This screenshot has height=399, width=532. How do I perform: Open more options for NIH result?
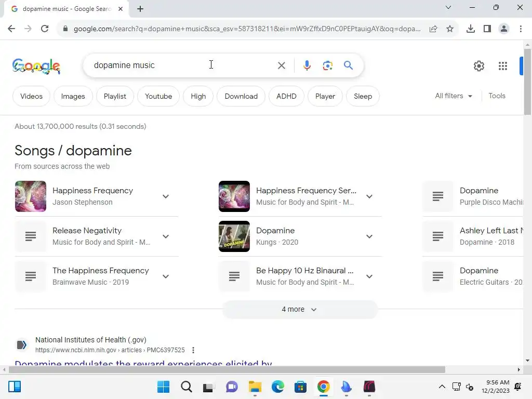click(x=193, y=350)
